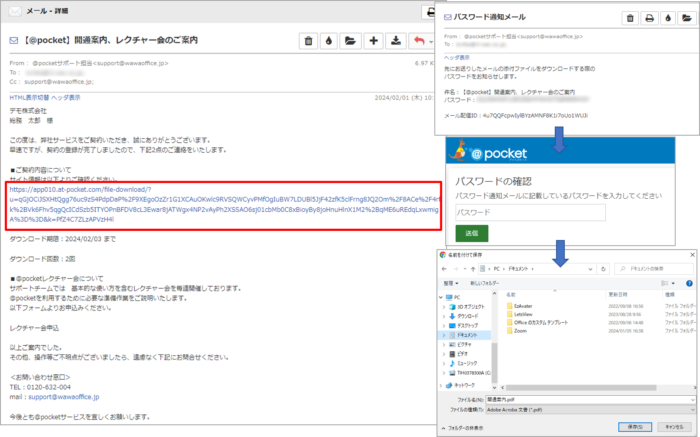
Task: Click the ドキュメントの検索 search box
Action: (654, 269)
